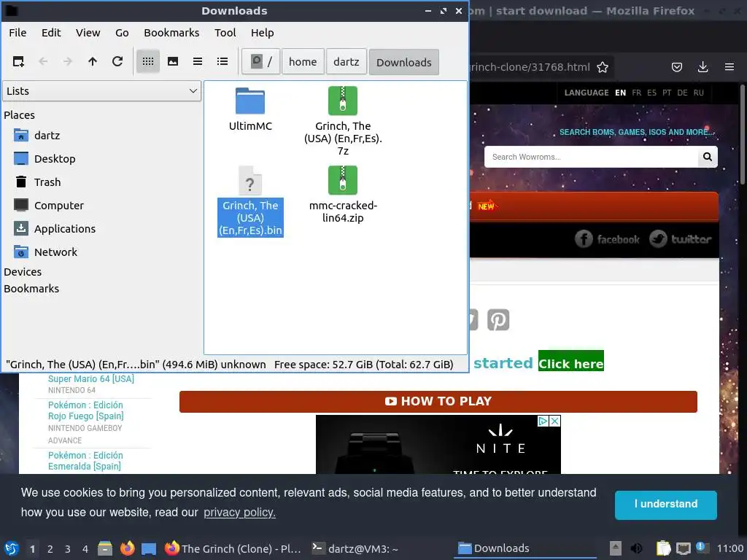
Task: Open Help menu
Action: coord(263,33)
